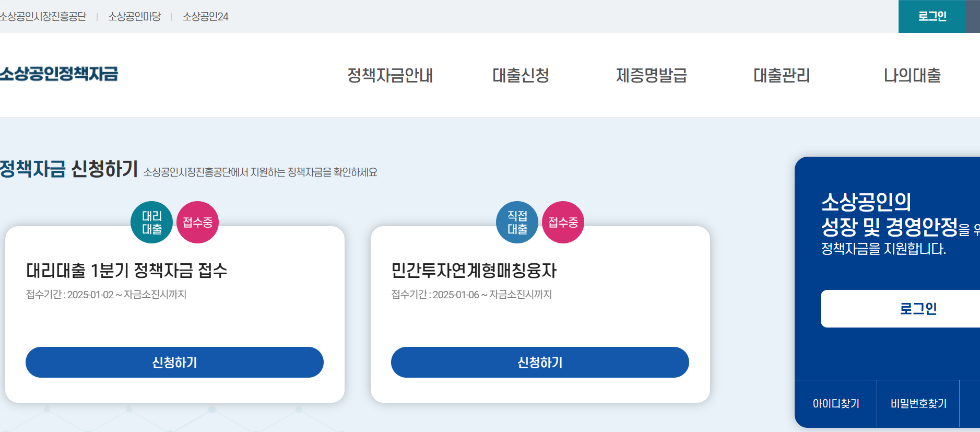The height and width of the screenshot is (432, 980).
Task: Open the 비밀번호찾기 link
Action: click(x=919, y=403)
